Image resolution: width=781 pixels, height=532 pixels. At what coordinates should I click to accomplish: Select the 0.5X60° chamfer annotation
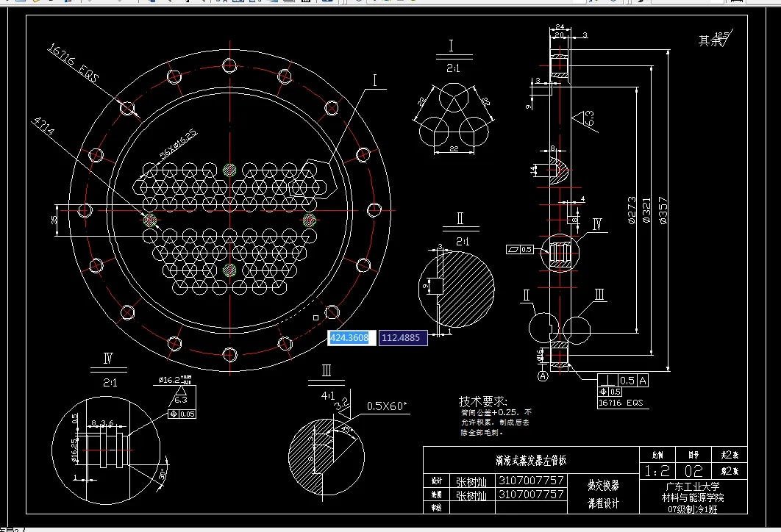pos(387,406)
